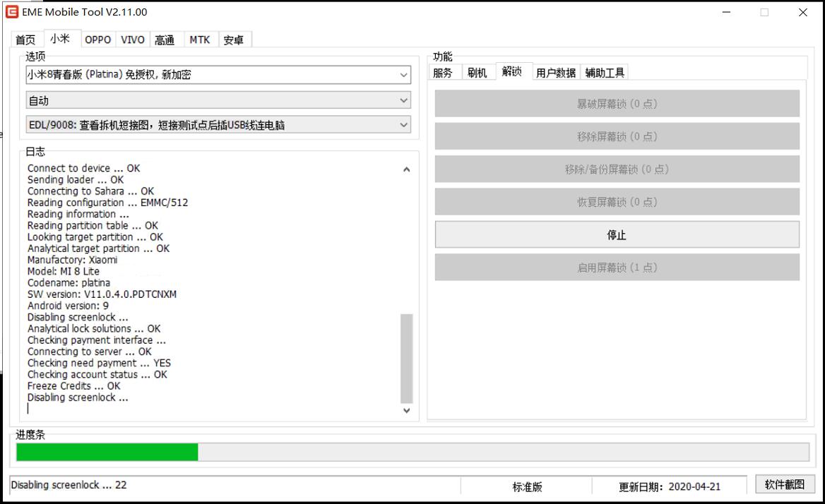
Task: Expand the EDL/9008 connection method dropdown
Action: tap(218, 124)
